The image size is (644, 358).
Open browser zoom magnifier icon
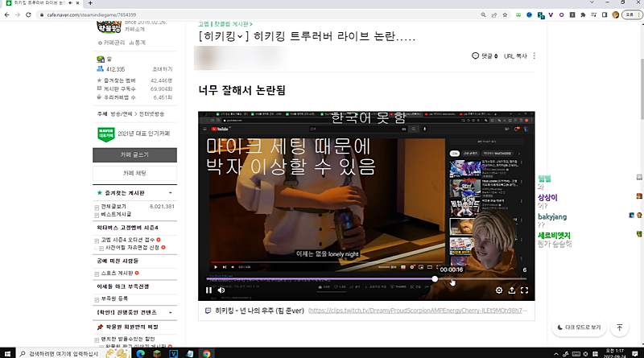(x=483, y=14)
